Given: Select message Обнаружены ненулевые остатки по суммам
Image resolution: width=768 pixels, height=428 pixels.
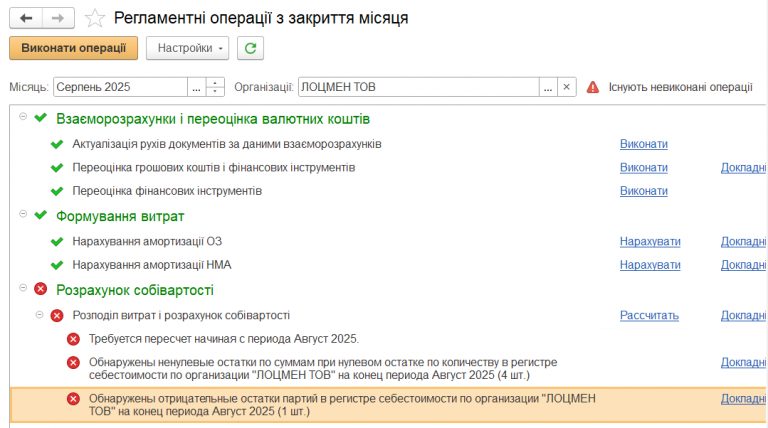Looking at the screenshot, I should pos(323,369).
